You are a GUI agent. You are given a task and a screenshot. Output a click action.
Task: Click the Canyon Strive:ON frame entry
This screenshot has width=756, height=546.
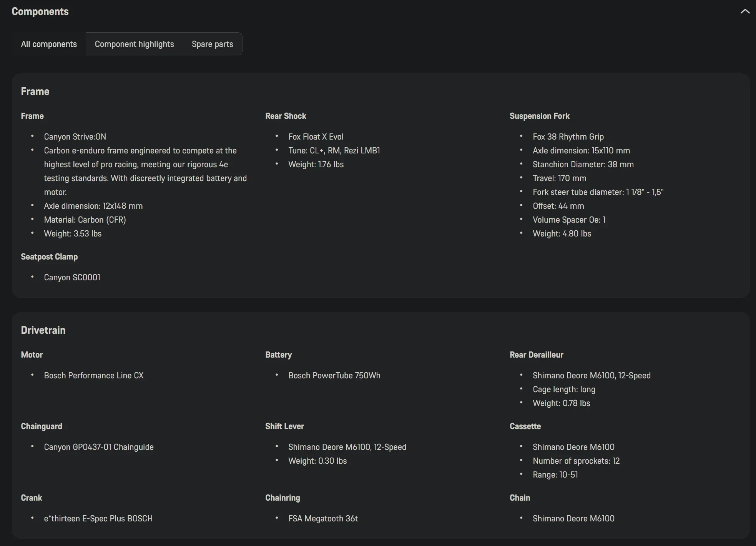75,137
